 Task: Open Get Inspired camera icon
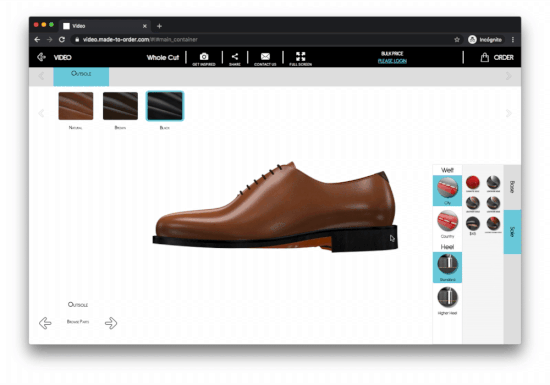pos(204,56)
